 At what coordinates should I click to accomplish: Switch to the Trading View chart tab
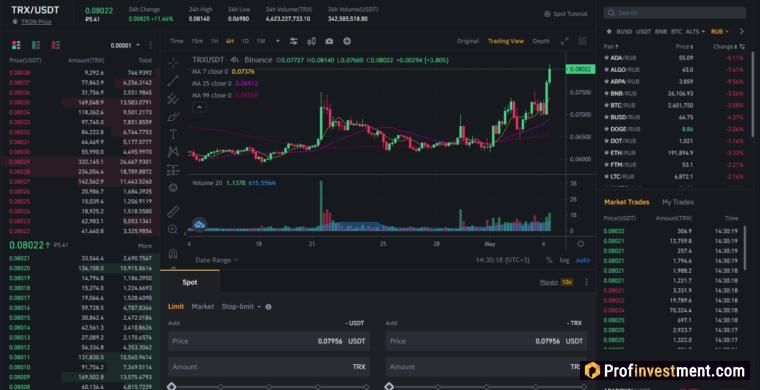(x=506, y=41)
